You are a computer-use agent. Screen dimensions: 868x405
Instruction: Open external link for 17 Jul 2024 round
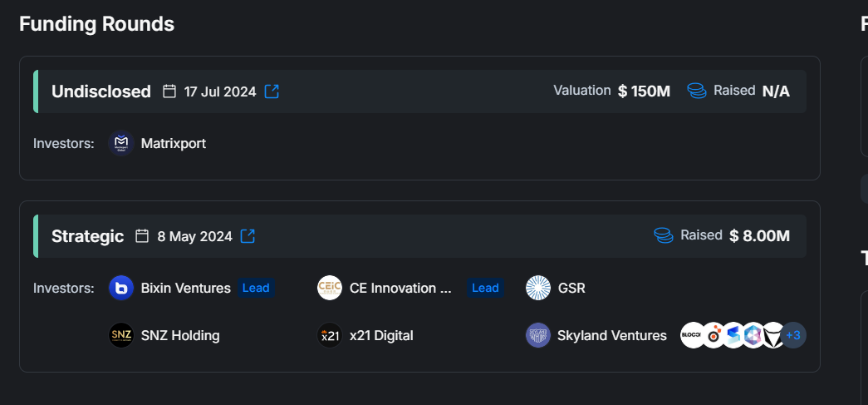point(272,91)
